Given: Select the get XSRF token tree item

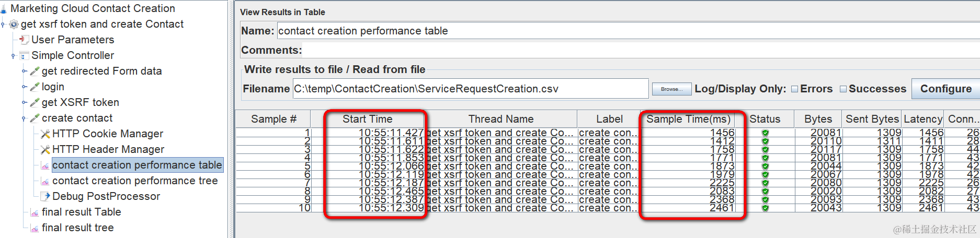Looking at the screenshot, I should (81, 102).
